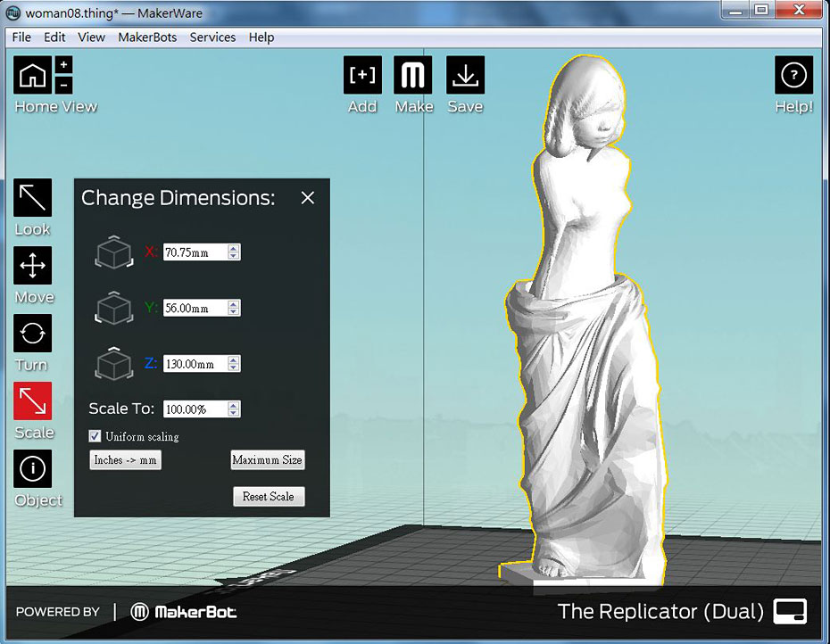The height and width of the screenshot is (644, 830).
Task: Click the Z axis cube icon
Action: point(114,363)
